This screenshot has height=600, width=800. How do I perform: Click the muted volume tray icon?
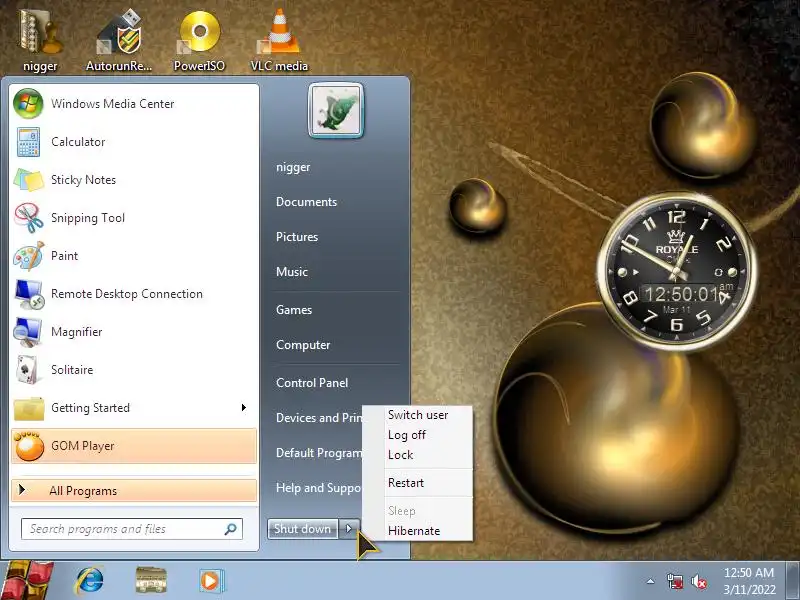[x=698, y=581]
